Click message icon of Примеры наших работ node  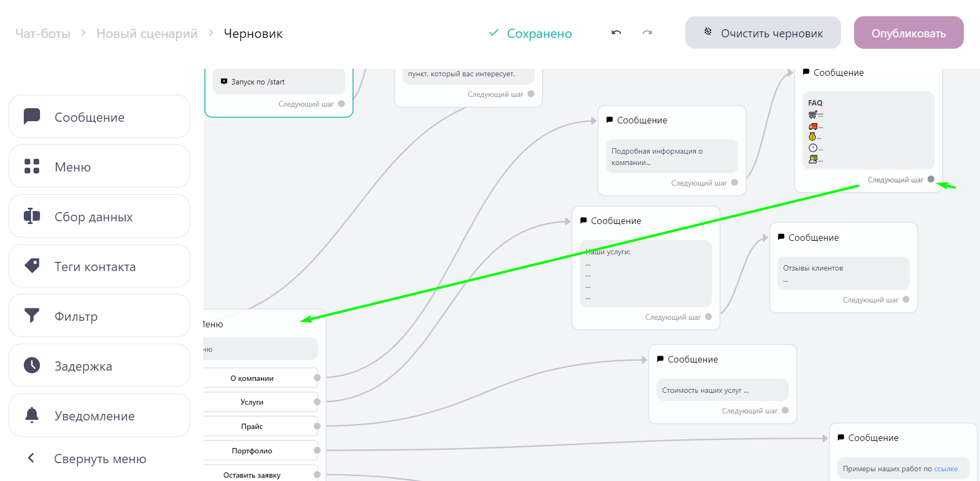841,437
